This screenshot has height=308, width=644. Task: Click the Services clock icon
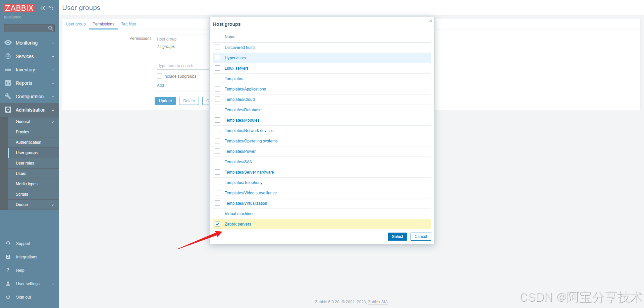[x=8, y=56]
